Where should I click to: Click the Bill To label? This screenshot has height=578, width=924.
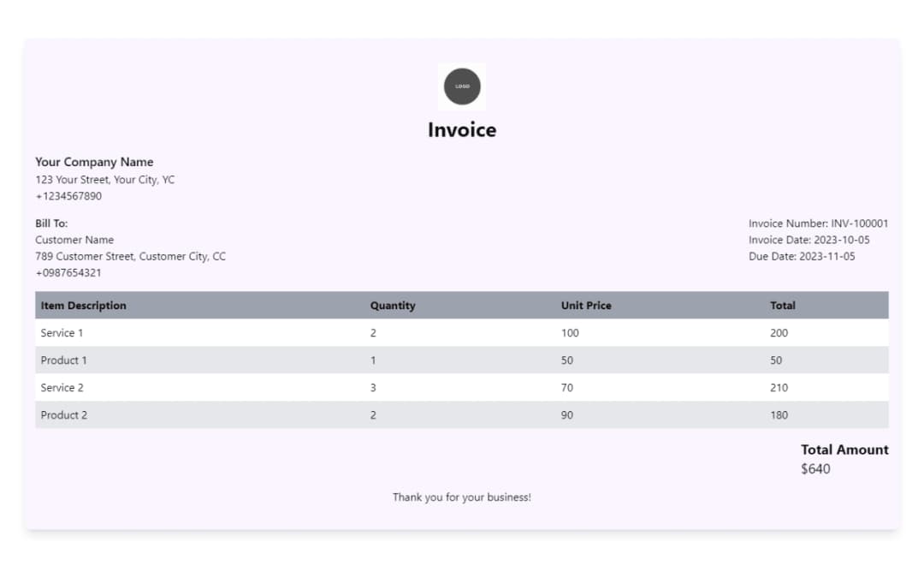pos(47,223)
